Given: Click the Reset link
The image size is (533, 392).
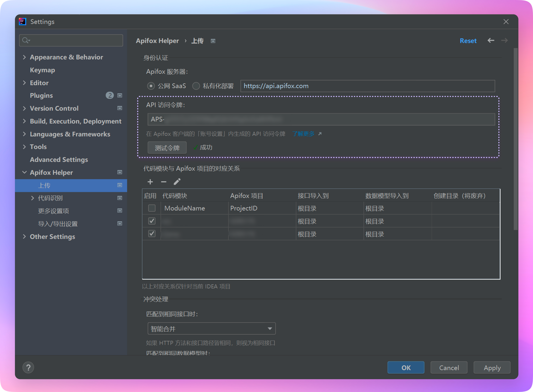Looking at the screenshot, I should (x=468, y=41).
